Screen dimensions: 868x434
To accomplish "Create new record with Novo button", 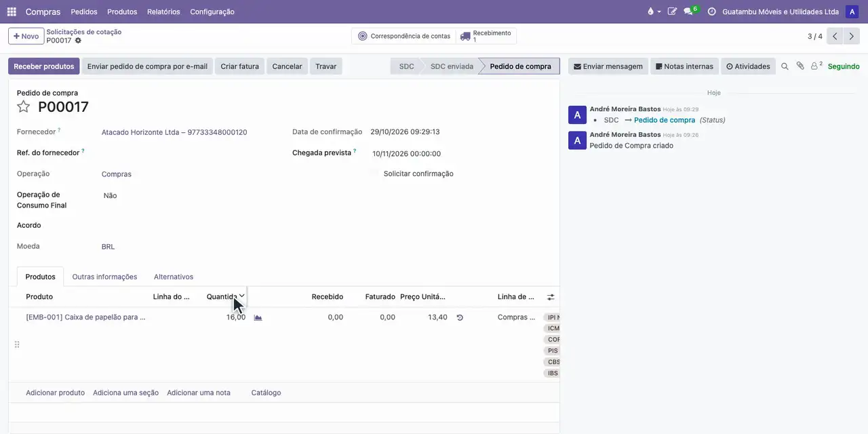I will tap(26, 36).
